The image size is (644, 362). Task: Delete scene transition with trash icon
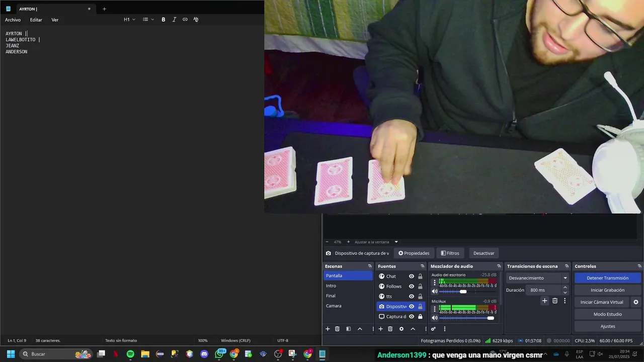[x=555, y=301]
